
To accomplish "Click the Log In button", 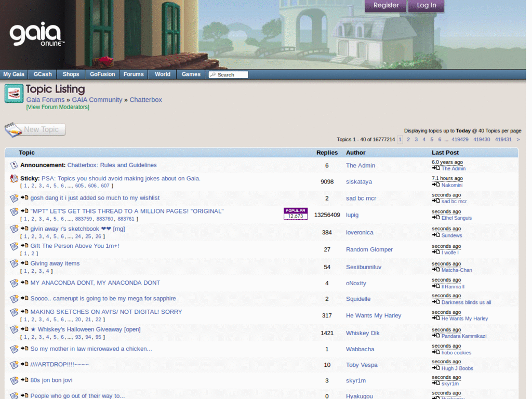I will pyautogui.click(x=426, y=6).
